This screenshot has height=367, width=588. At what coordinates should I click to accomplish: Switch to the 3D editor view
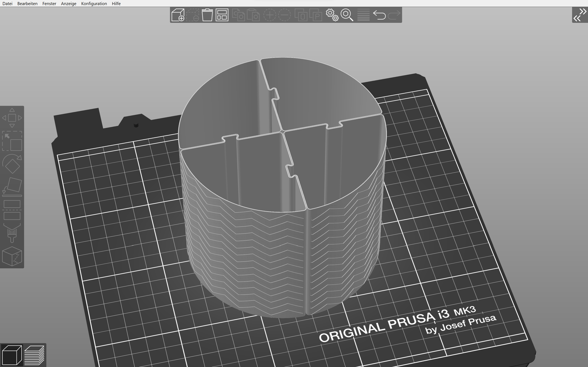click(x=12, y=355)
